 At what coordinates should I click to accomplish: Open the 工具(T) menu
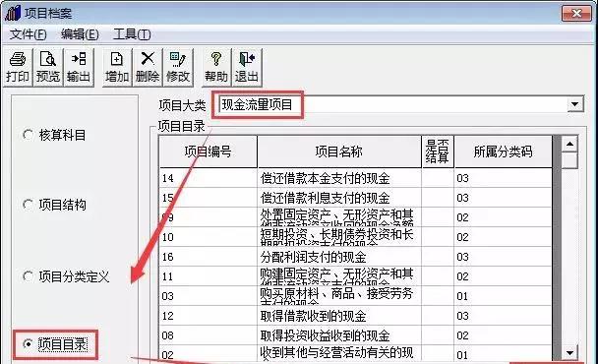click(x=132, y=34)
